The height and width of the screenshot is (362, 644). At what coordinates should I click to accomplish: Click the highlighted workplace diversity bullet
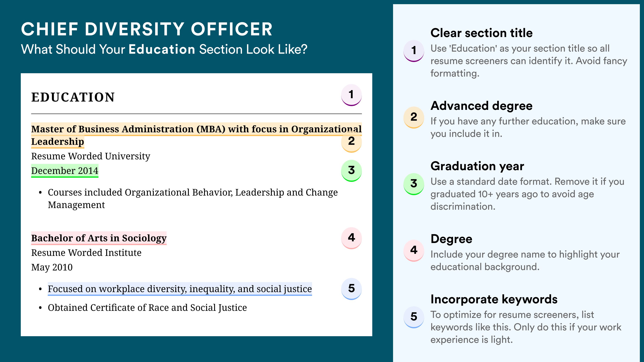tap(180, 289)
